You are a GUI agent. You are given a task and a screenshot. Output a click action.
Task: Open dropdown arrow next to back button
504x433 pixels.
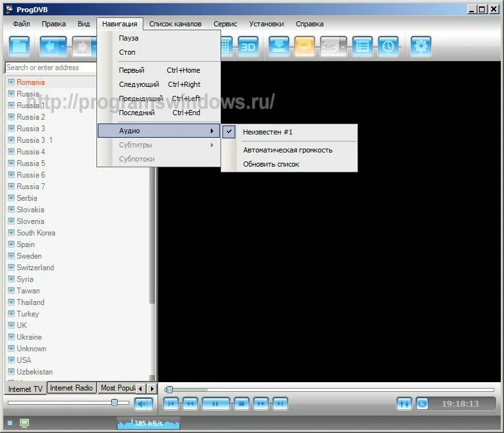(63, 46)
